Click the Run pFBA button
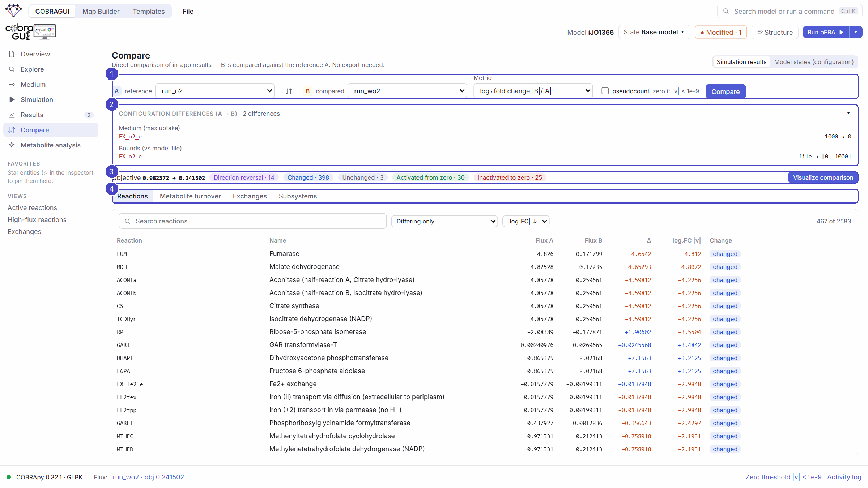The width and height of the screenshot is (868, 488). (826, 32)
